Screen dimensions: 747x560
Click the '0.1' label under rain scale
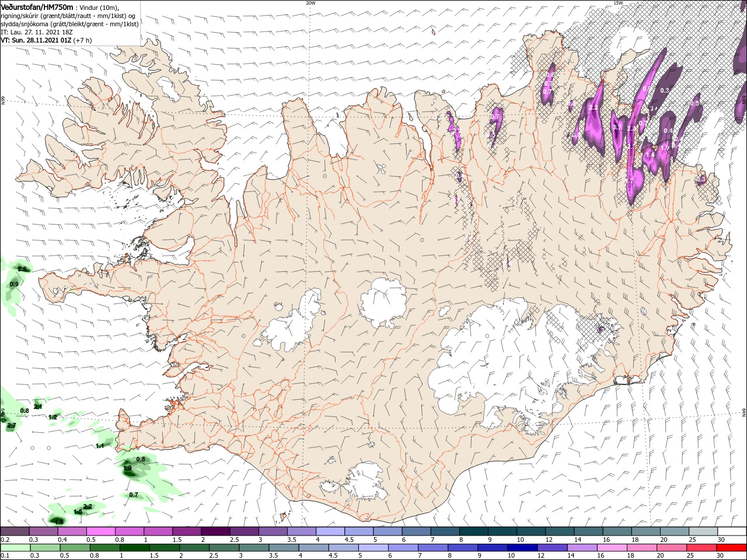[x=5, y=556]
